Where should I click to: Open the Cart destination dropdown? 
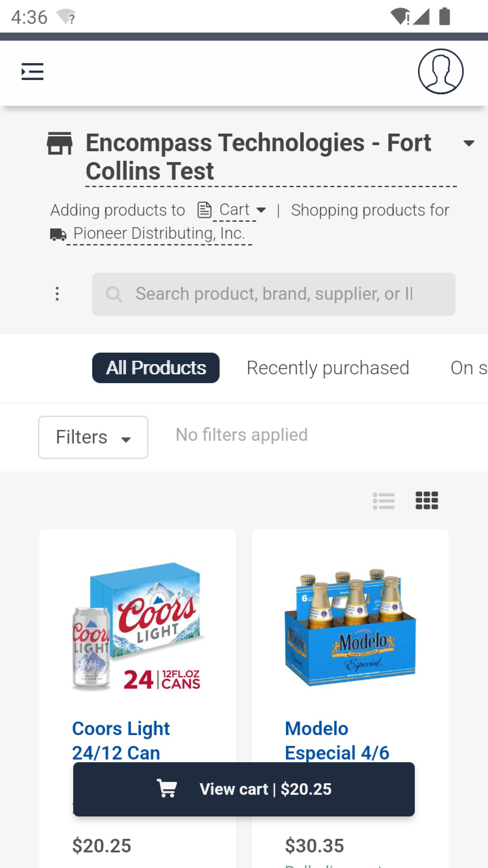(242, 210)
